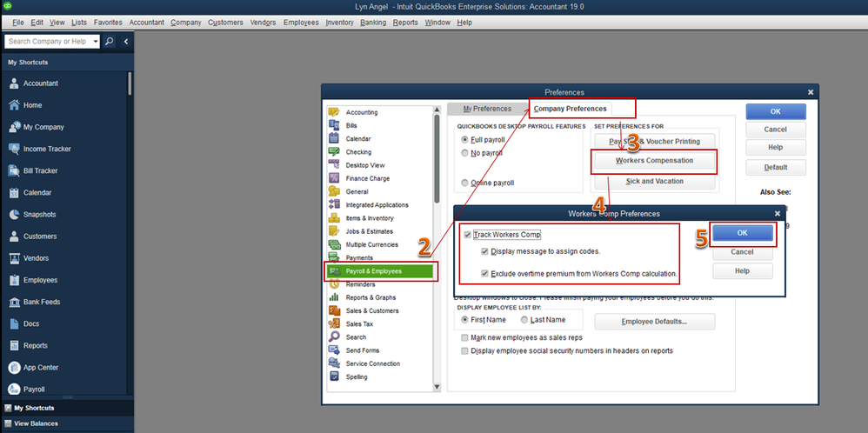The image size is (868, 433).
Task: Select Desktop View preferences category
Action: pos(364,165)
